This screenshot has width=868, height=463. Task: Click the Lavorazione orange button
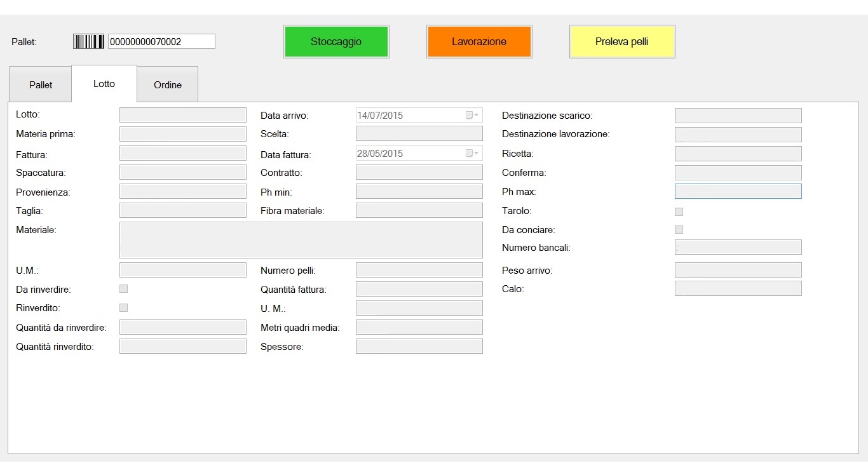pos(479,42)
